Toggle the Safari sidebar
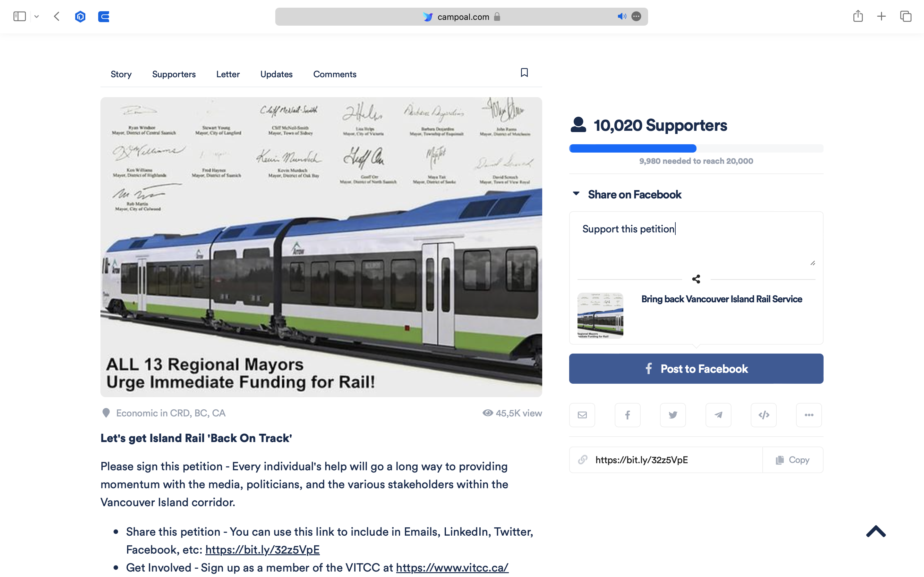924x577 pixels. (20, 16)
